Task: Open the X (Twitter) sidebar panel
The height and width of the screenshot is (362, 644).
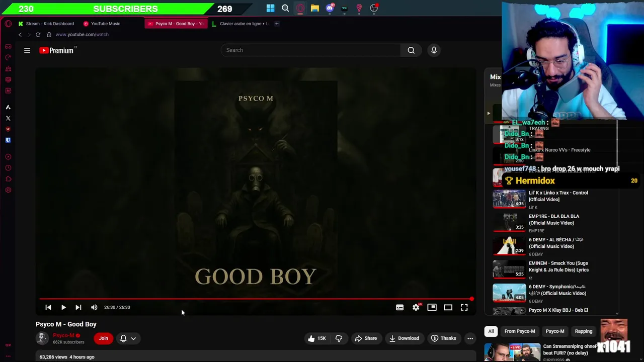Action: click(8, 118)
